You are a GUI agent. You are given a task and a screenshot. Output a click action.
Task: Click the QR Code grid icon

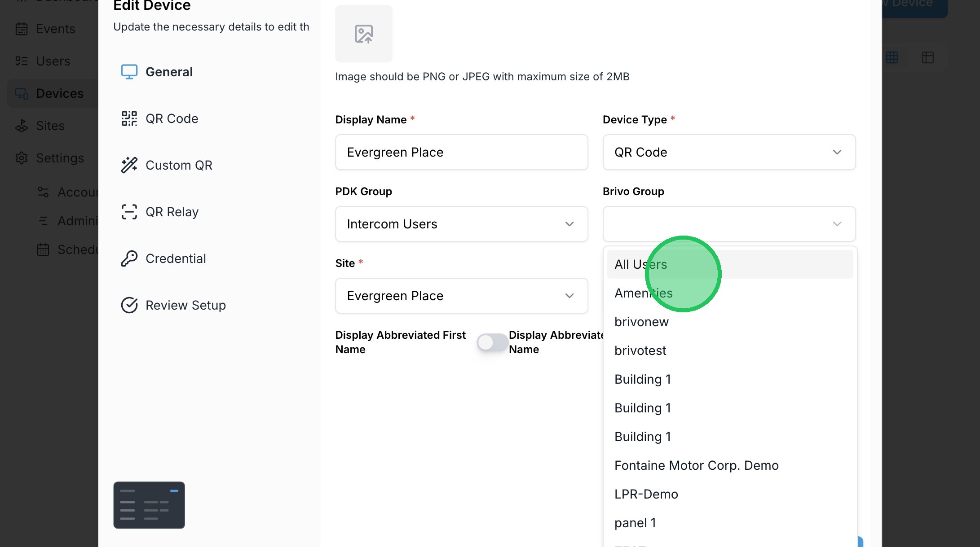point(129,118)
